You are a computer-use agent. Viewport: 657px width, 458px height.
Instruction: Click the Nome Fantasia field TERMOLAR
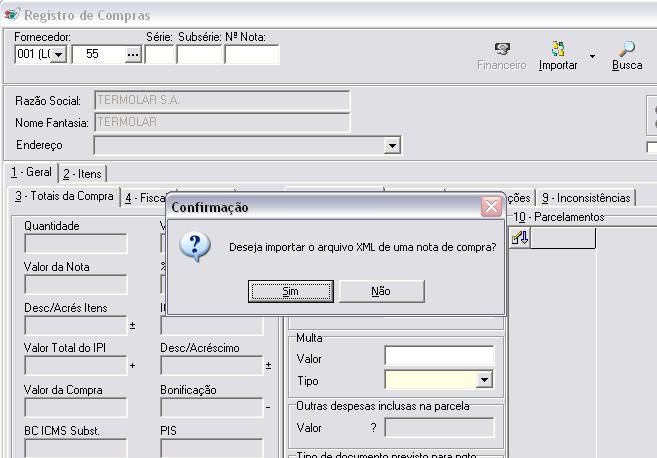(x=222, y=122)
